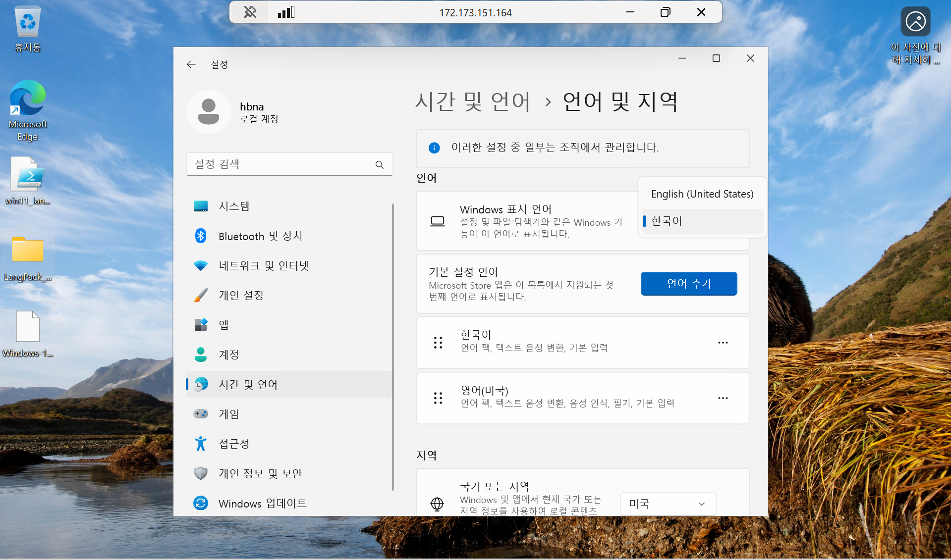The width and height of the screenshot is (951, 560).
Task: Open 게임 settings category
Action: click(289, 414)
